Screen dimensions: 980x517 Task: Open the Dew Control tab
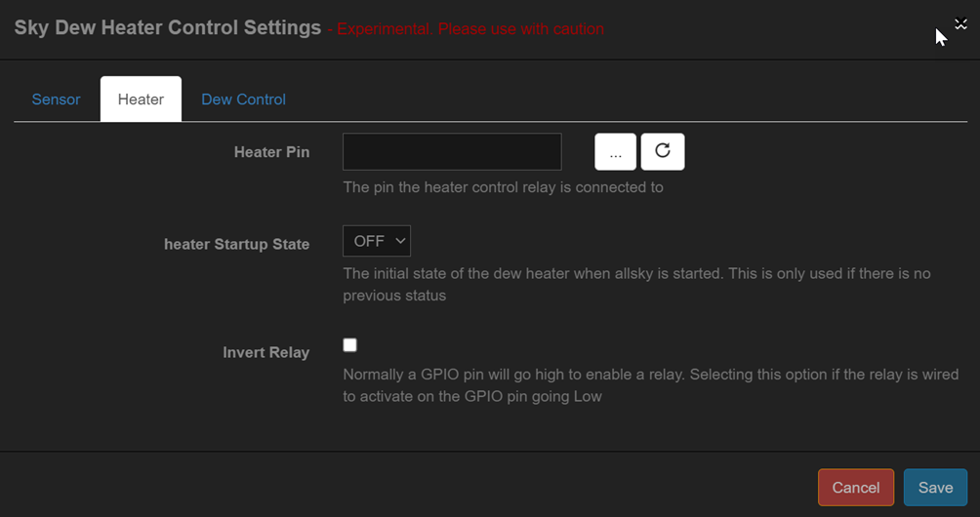click(243, 99)
